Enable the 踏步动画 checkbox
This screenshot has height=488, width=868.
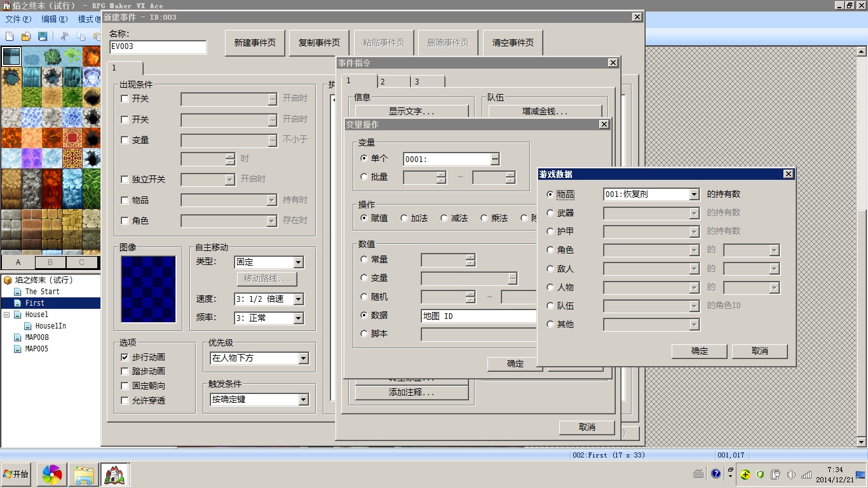pos(125,371)
